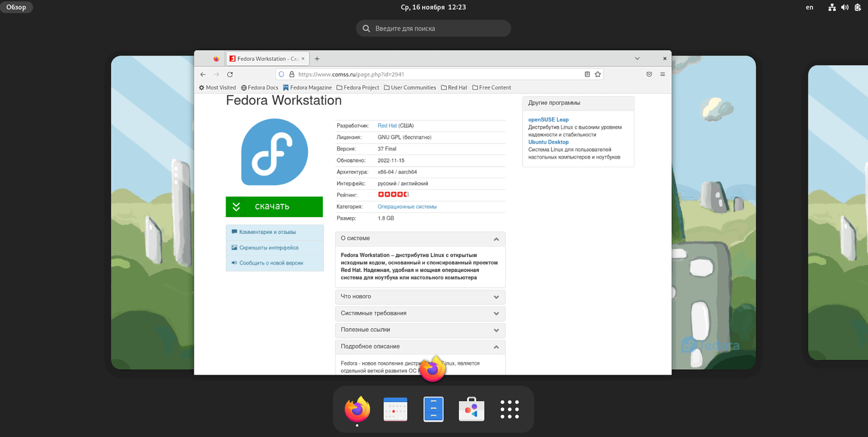Switch to the workspace thumbnail on the right
The height and width of the screenshot is (437, 868).
(x=837, y=212)
